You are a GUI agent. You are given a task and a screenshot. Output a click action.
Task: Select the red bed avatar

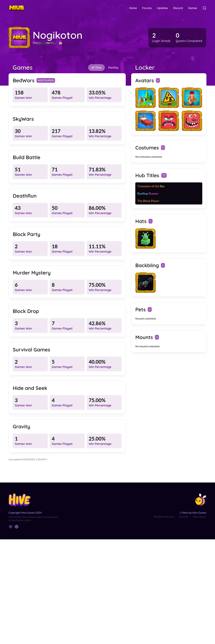pyautogui.click(x=145, y=121)
